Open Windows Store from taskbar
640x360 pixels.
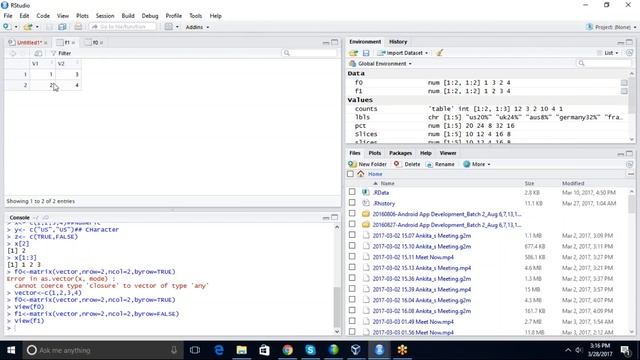tap(264, 350)
